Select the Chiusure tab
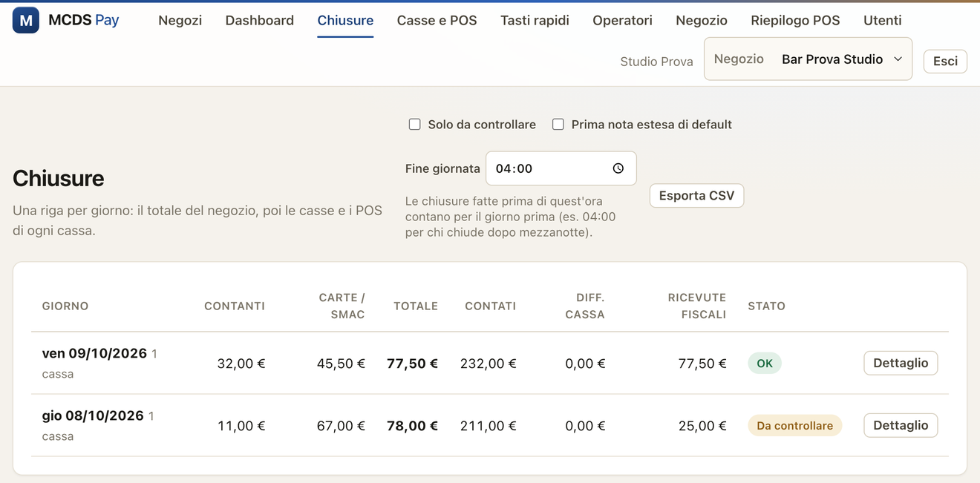 (x=345, y=21)
